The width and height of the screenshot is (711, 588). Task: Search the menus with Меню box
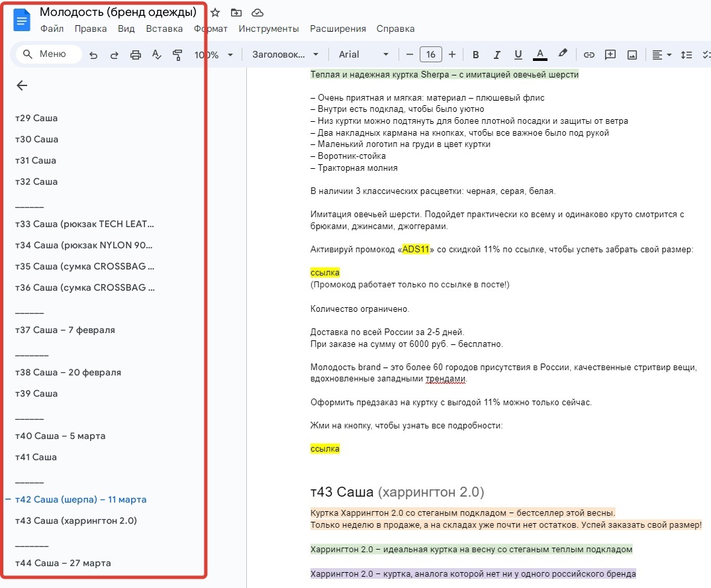click(x=48, y=54)
